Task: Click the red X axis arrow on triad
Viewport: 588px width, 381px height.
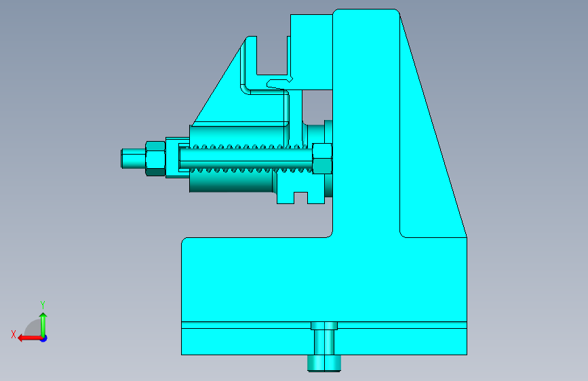Action: point(30,338)
